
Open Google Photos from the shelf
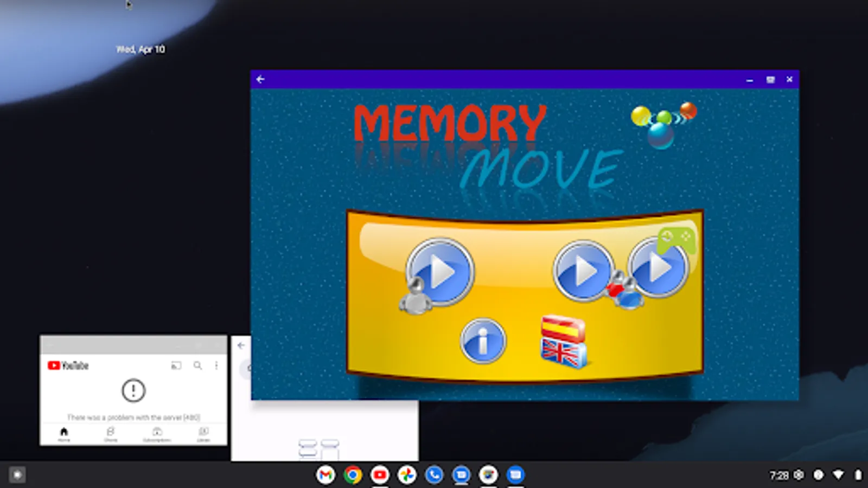coord(406,476)
